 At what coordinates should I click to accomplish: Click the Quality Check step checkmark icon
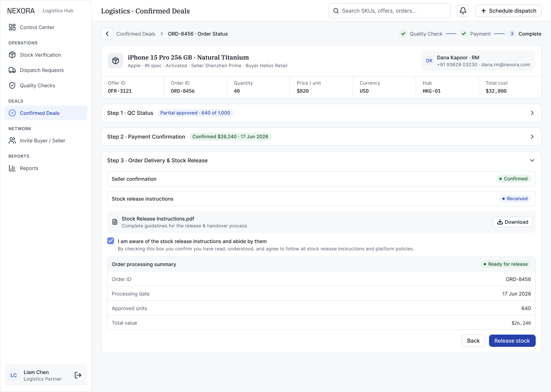(403, 34)
